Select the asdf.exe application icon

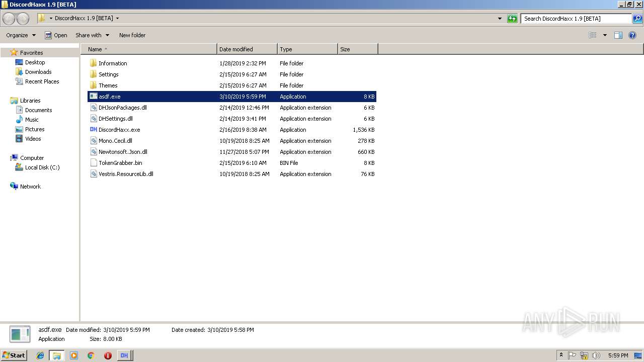pos(93,97)
